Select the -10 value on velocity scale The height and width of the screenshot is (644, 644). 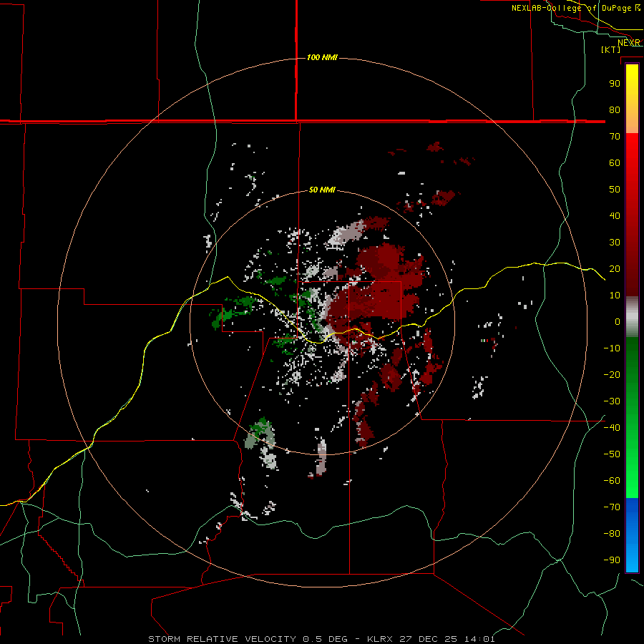point(613,348)
